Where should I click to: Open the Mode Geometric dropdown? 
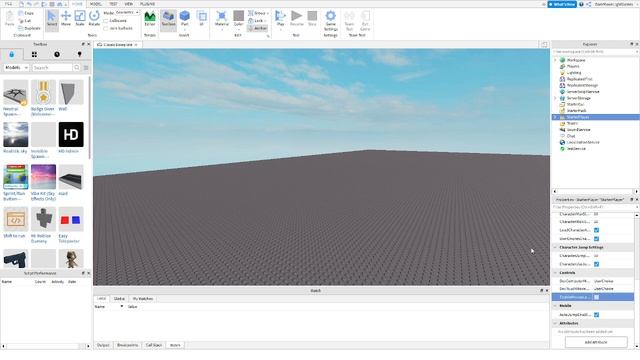click(127, 13)
